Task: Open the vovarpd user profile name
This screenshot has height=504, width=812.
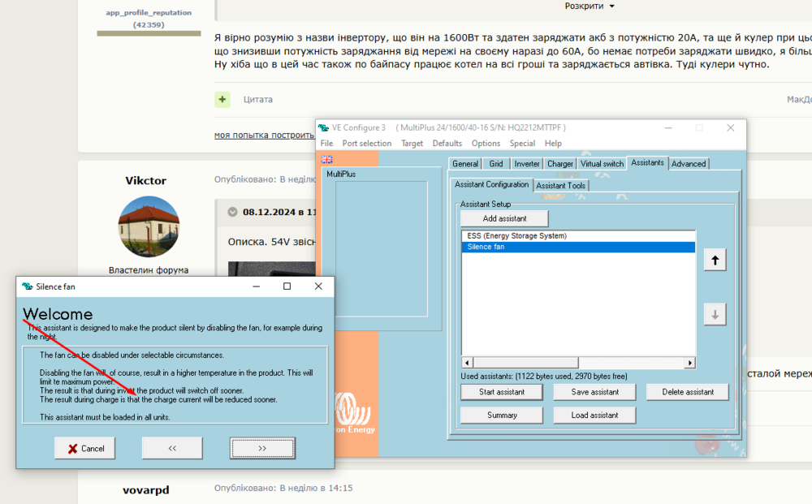Action: (145, 489)
